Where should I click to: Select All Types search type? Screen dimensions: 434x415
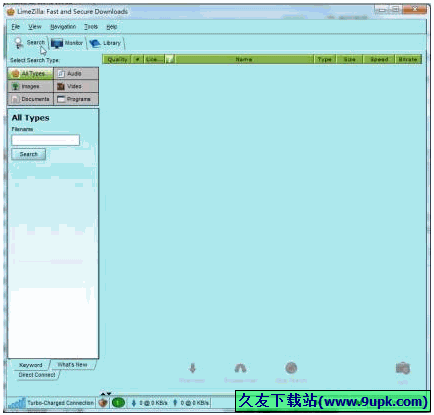30,74
